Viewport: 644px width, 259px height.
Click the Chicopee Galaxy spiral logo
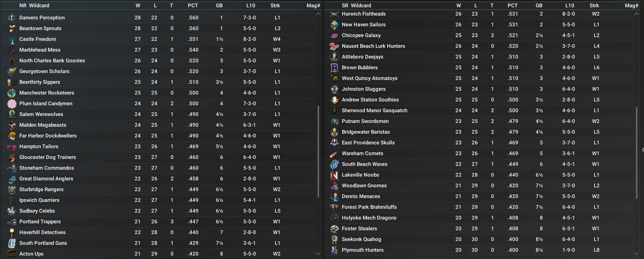[x=334, y=36]
